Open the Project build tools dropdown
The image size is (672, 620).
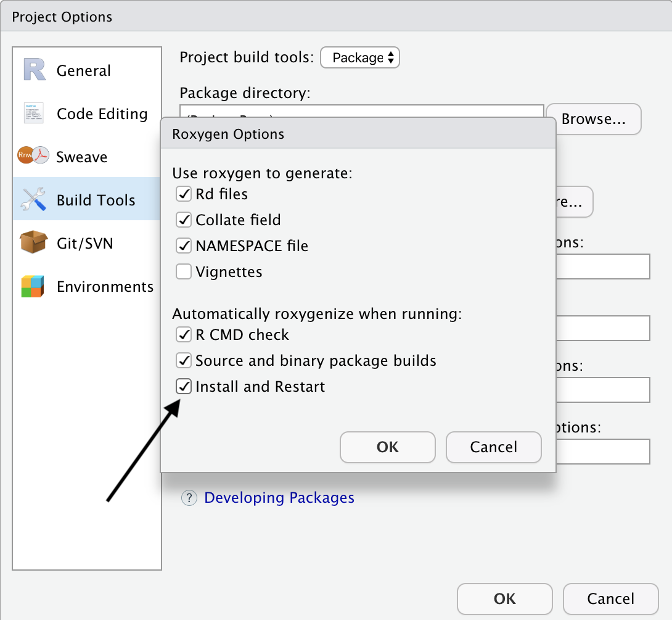[x=360, y=58]
